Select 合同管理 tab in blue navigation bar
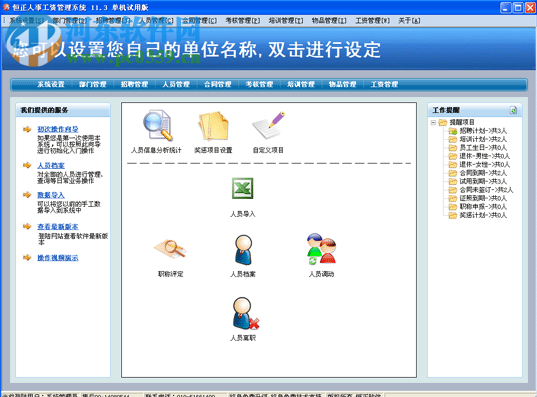537x397 pixels. [x=217, y=84]
